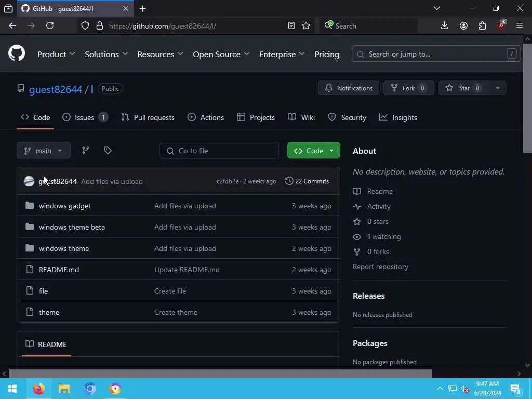Toggle reader view icon in the address bar
This screenshot has width=532, height=399.
[x=291, y=25]
